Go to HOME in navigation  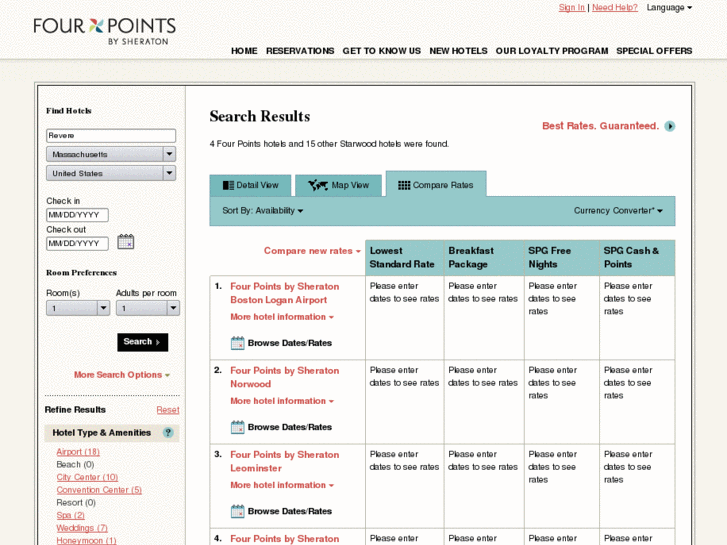tap(244, 51)
